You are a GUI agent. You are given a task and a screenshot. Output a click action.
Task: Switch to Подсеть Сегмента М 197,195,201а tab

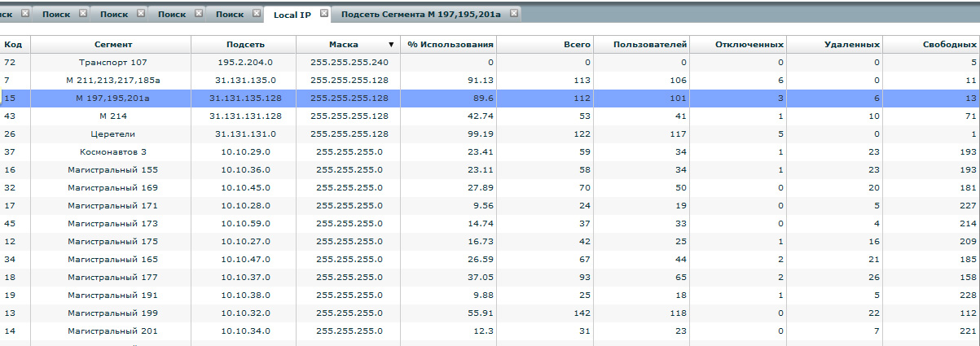(420, 15)
